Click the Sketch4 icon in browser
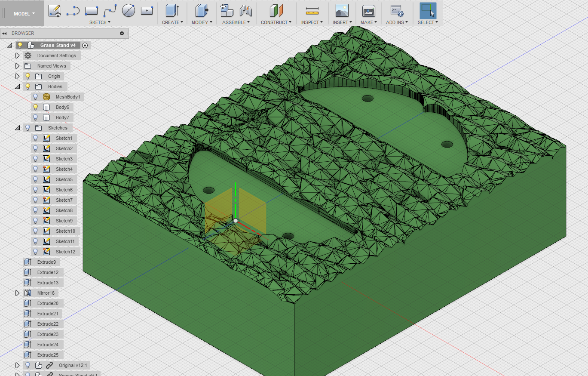This screenshot has width=588, height=376. coord(46,169)
